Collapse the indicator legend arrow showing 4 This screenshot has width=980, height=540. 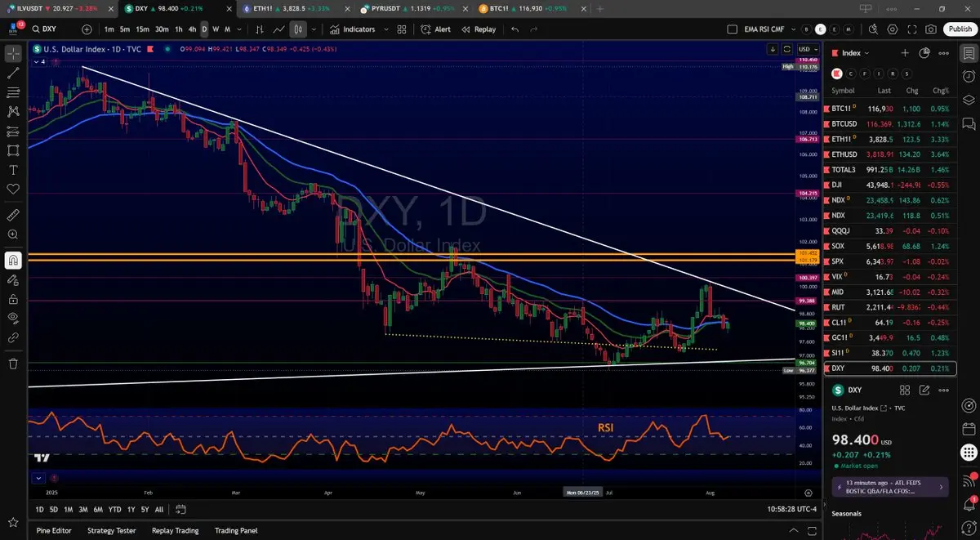tap(41, 61)
